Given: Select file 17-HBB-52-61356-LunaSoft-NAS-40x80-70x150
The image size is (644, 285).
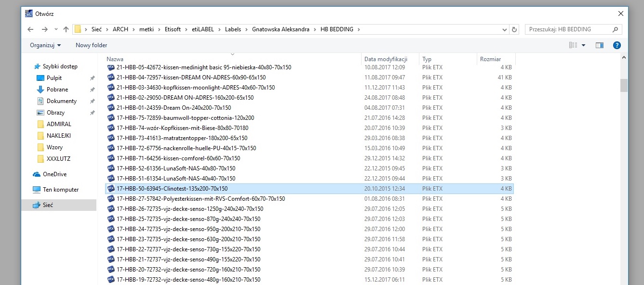Looking at the screenshot, I should 309,168.
